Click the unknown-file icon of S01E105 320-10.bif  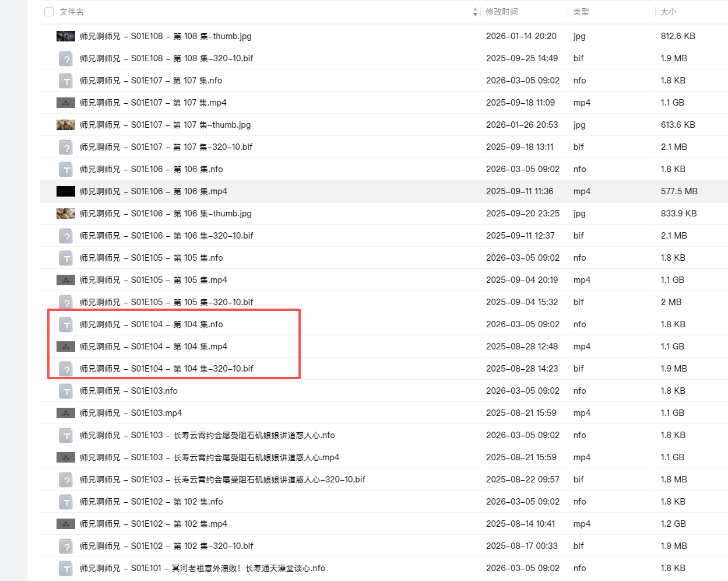click(x=66, y=302)
